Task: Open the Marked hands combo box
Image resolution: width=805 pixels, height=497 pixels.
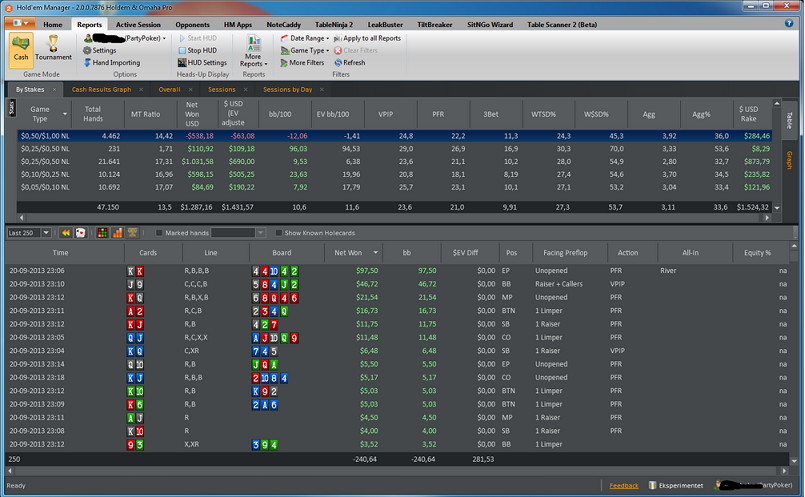Action: (238, 233)
